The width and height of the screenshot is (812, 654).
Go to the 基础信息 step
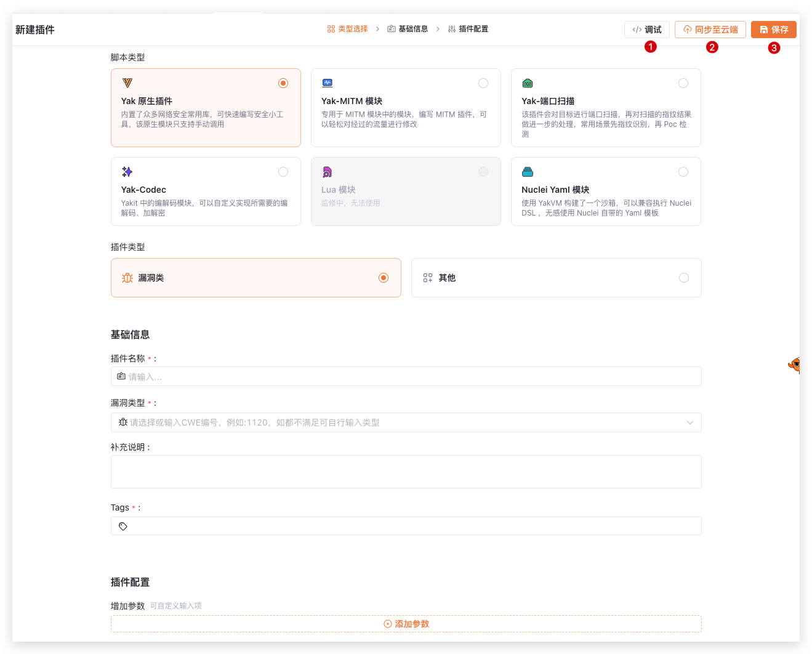click(x=408, y=29)
